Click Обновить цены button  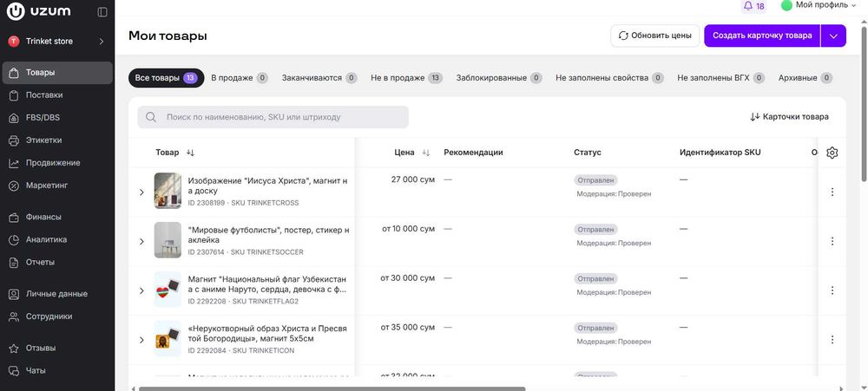[654, 36]
